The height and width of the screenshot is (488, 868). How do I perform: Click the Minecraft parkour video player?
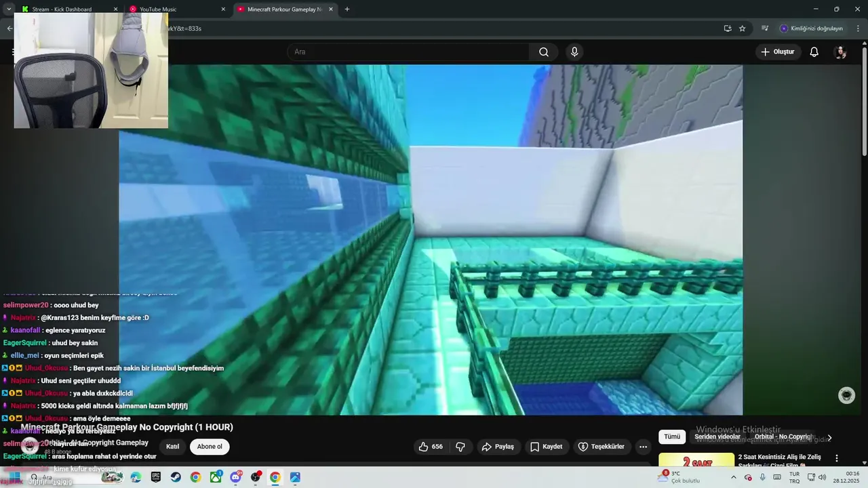(431, 239)
